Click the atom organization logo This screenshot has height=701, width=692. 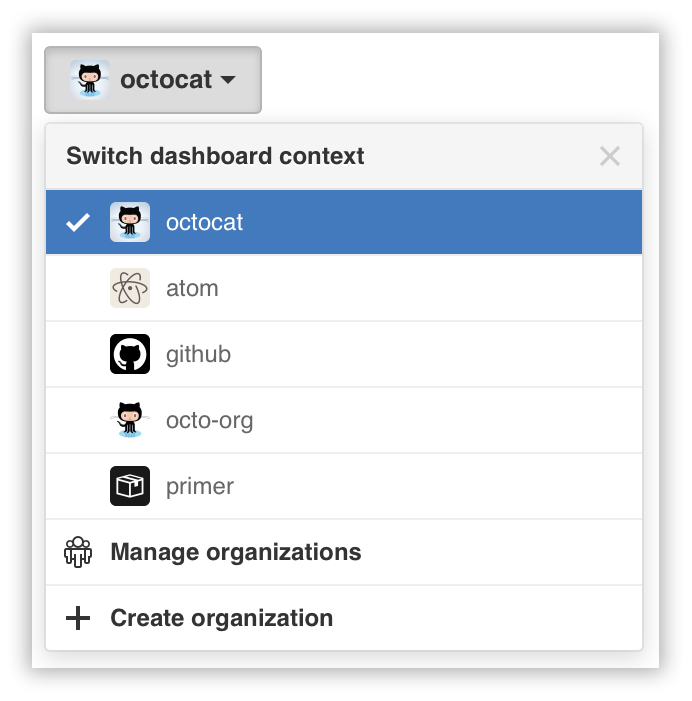130,288
